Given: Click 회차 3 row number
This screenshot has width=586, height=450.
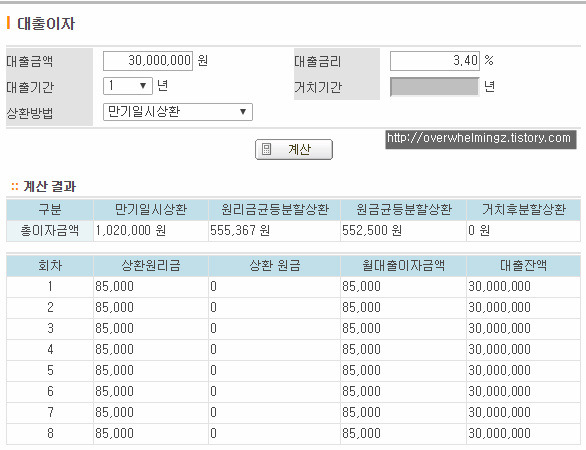Looking at the screenshot, I should (50, 329).
